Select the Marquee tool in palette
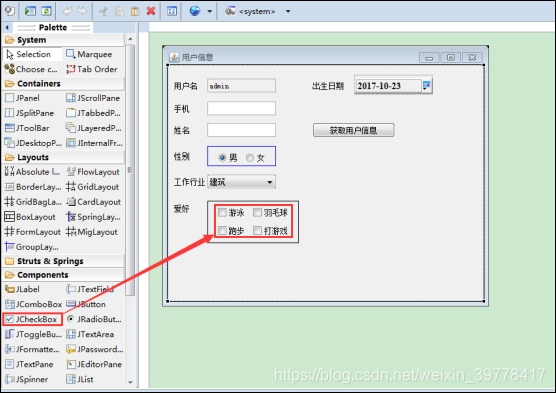The image size is (556, 394). click(x=90, y=54)
